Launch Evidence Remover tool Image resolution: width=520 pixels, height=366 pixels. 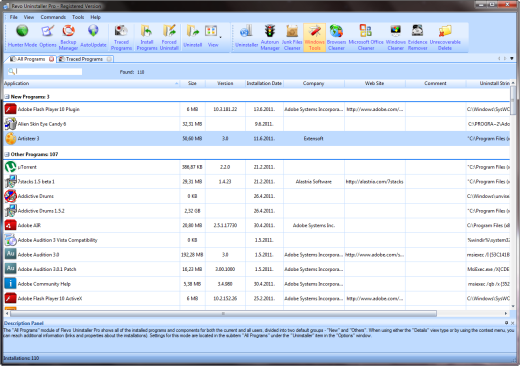click(x=418, y=37)
